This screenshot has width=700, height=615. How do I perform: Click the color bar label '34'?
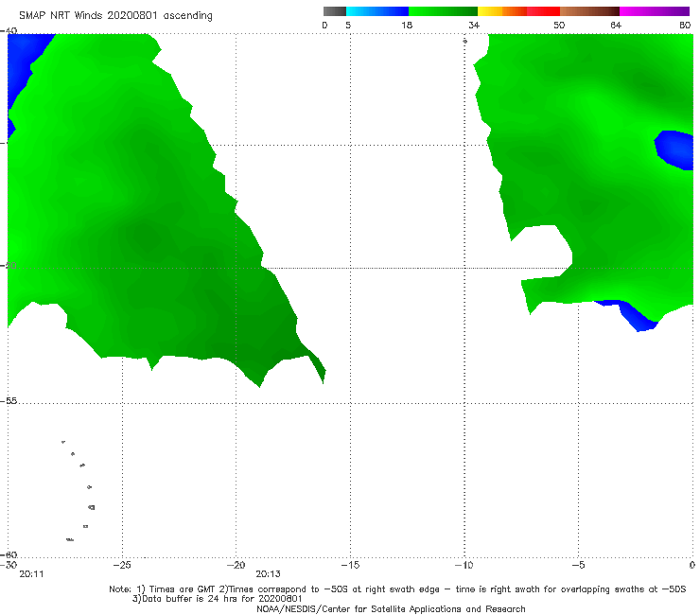(474, 26)
